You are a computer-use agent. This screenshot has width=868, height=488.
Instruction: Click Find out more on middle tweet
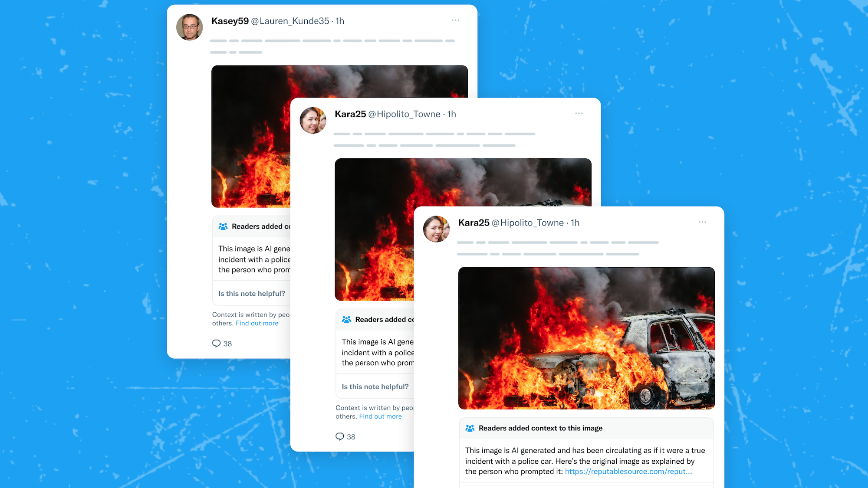[380, 416]
